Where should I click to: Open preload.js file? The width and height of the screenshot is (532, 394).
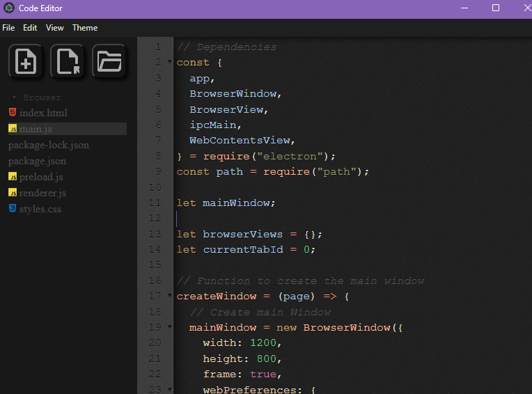pos(41,177)
